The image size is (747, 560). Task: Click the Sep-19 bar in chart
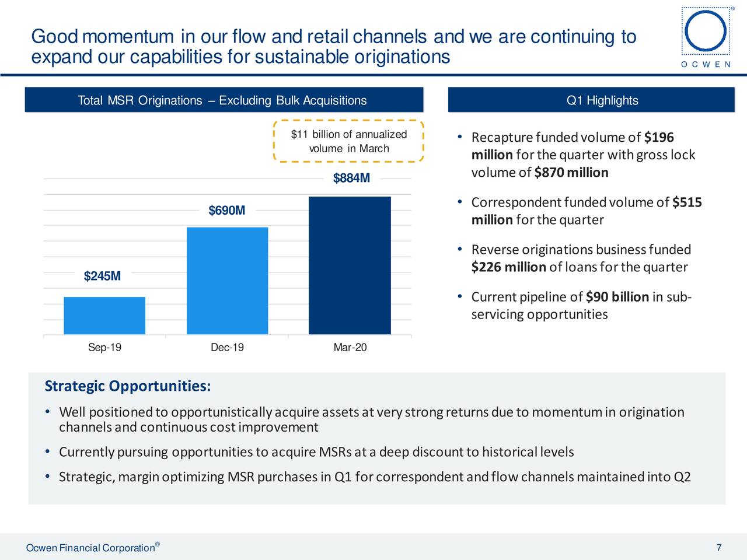point(104,316)
